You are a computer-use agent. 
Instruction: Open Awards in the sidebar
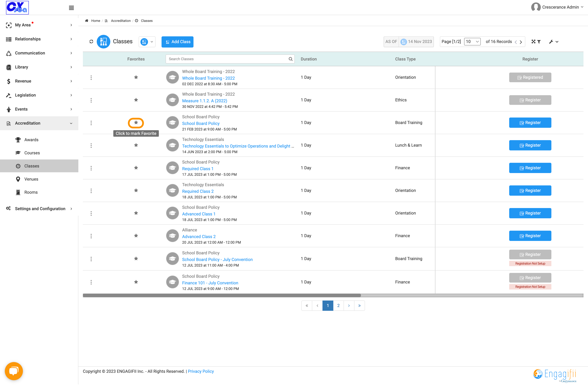click(x=31, y=140)
